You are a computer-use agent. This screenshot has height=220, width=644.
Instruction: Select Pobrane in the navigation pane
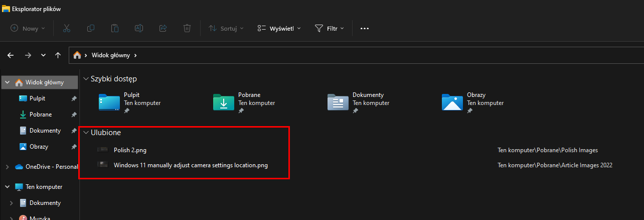(40, 115)
